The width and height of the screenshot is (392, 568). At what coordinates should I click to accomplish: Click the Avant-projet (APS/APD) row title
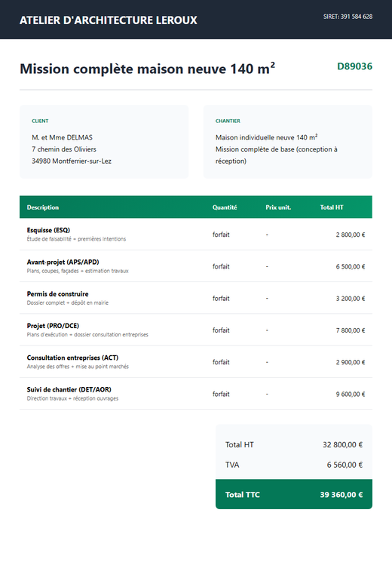click(x=63, y=262)
